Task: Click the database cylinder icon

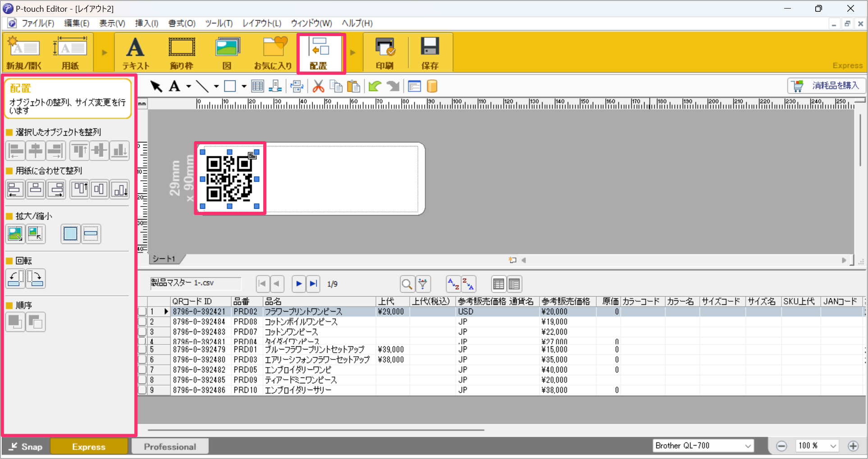Action: pyautogui.click(x=432, y=86)
